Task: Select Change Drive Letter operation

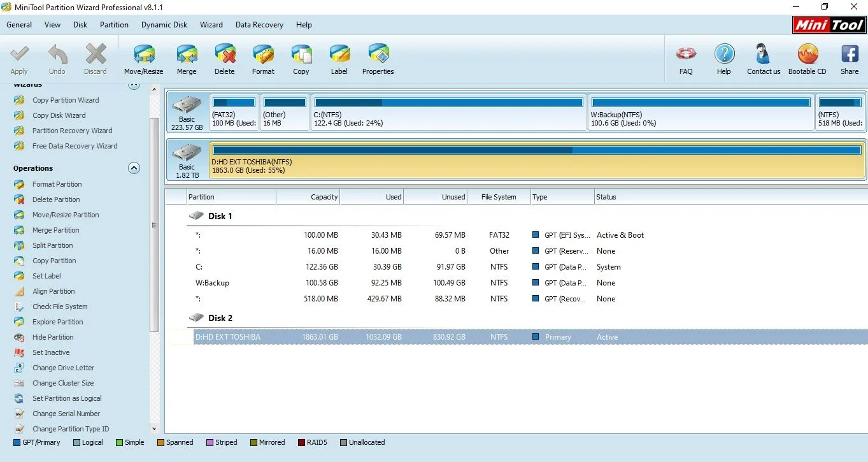Action: click(x=64, y=368)
